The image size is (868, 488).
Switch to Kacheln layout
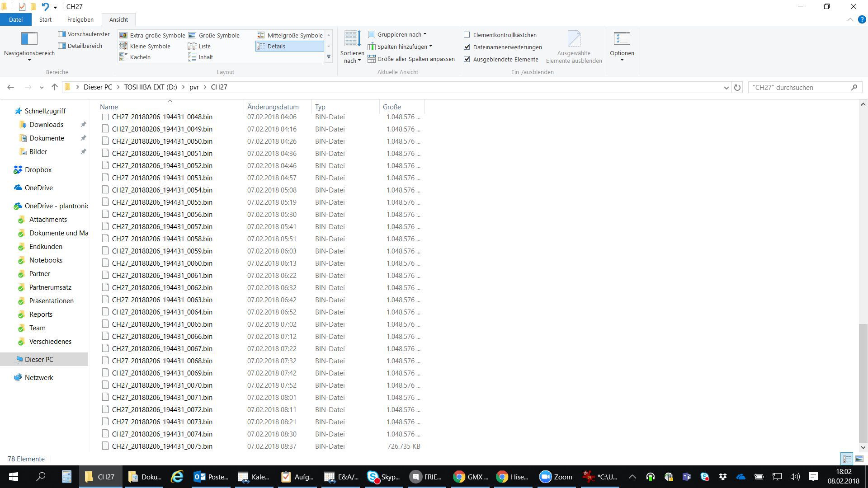(x=135, y=57)
